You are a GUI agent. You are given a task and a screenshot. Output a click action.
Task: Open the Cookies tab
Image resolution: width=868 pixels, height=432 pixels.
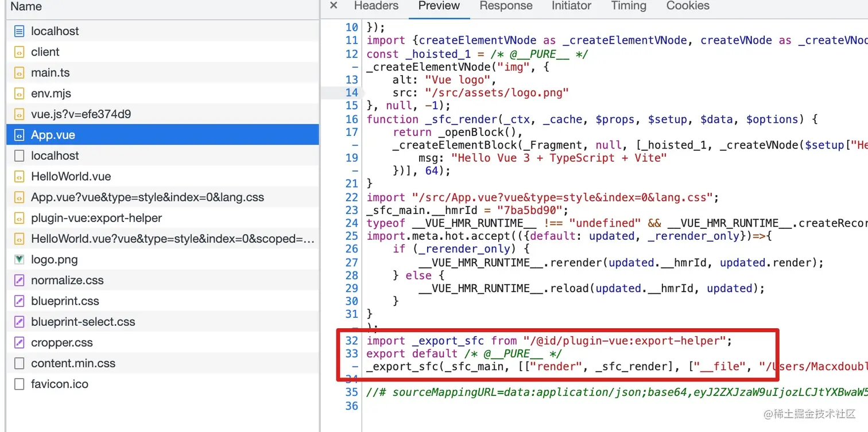tap(688, 6)
